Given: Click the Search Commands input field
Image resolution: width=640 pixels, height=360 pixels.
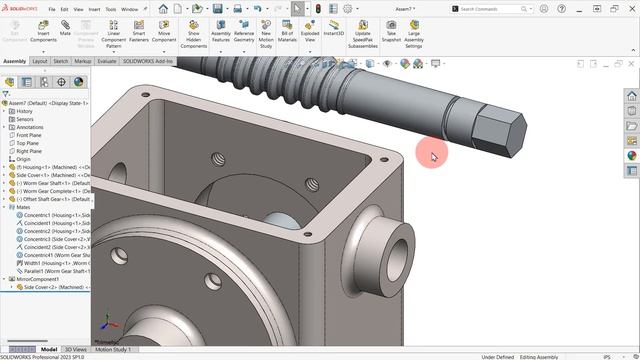Looking at the screenshot, I should 490,9.
